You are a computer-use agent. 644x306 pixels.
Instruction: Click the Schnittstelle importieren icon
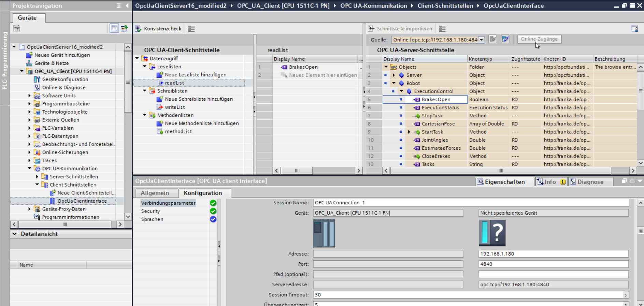pyautogui.click(x=371, y=29)
